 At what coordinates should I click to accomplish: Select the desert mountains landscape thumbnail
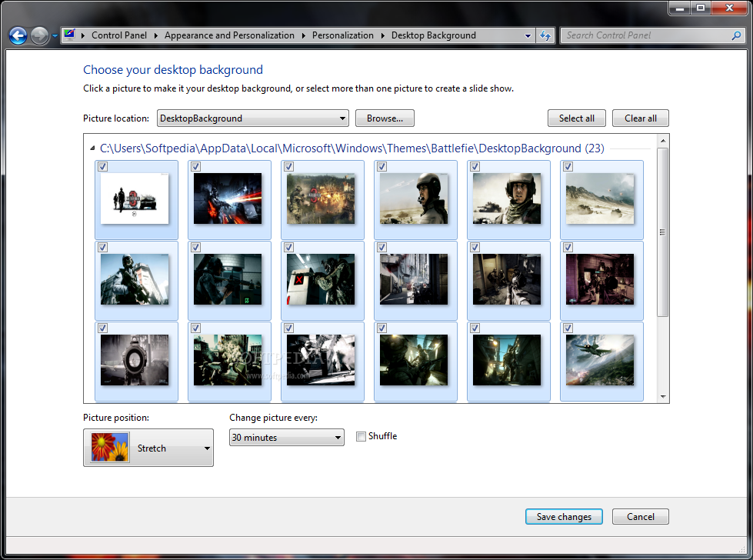coord(600,198)
